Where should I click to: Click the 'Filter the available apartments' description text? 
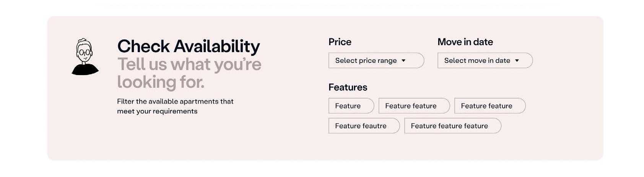[x=175, y=102]
